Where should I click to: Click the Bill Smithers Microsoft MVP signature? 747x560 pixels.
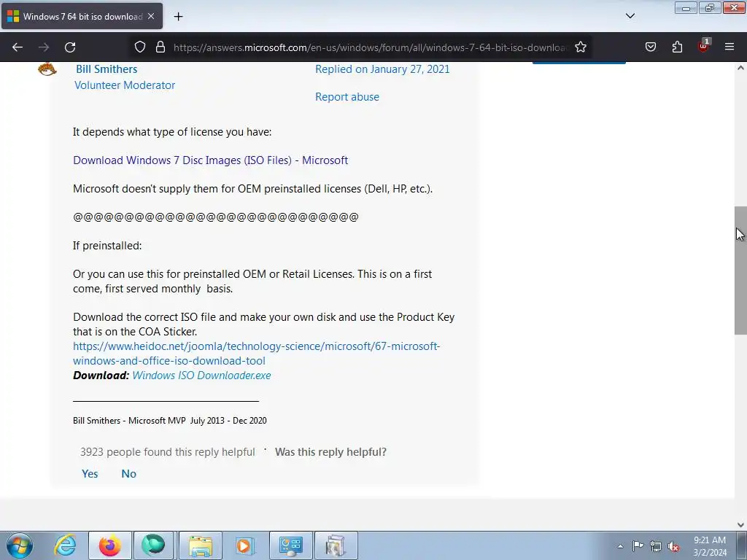(x=169, y=421)
